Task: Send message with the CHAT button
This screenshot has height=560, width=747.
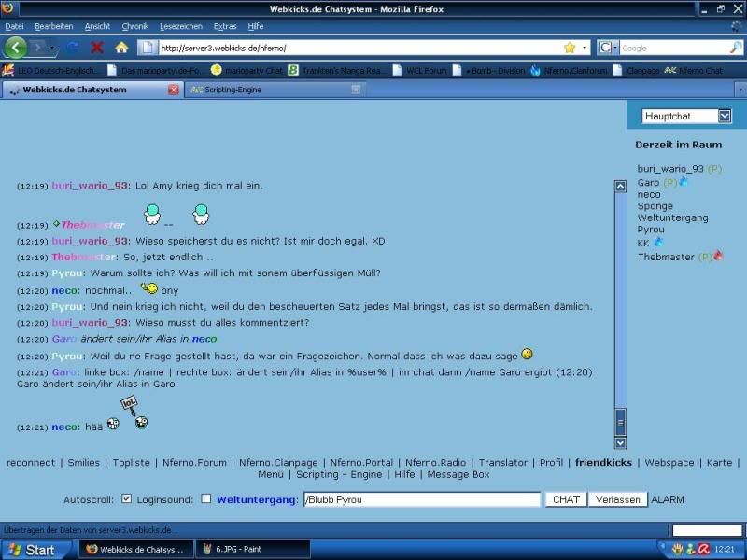Action: [566, 499]
